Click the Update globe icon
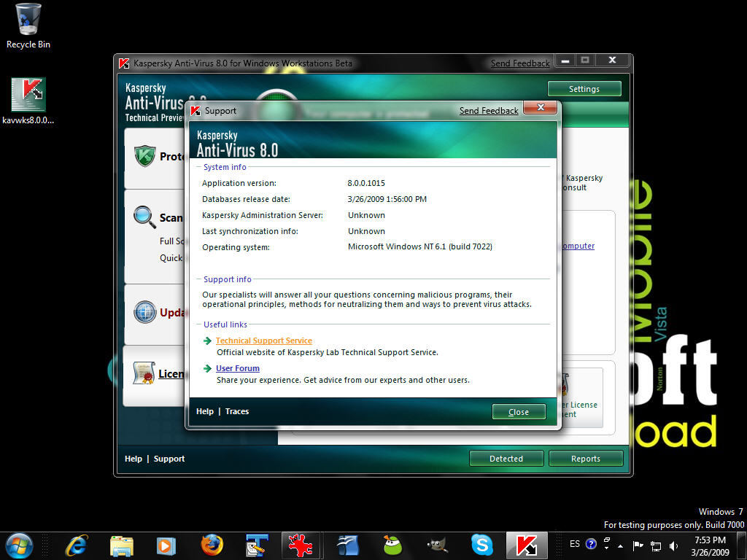 click(x=143, y=311)
